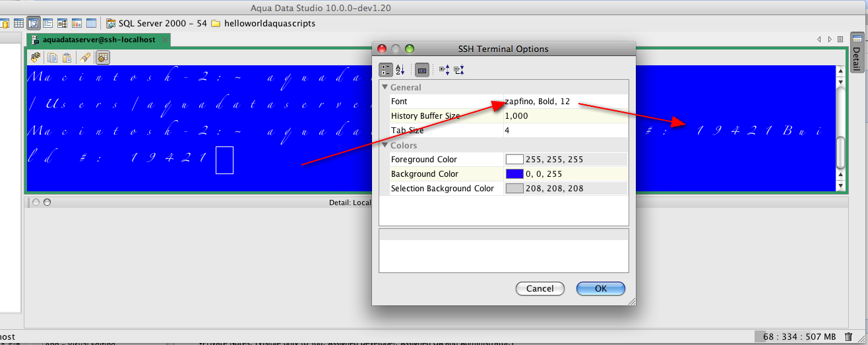Click the second round button in Detail panel header
868x345 pixels.
pyautogui.click(x=47, y=202)
